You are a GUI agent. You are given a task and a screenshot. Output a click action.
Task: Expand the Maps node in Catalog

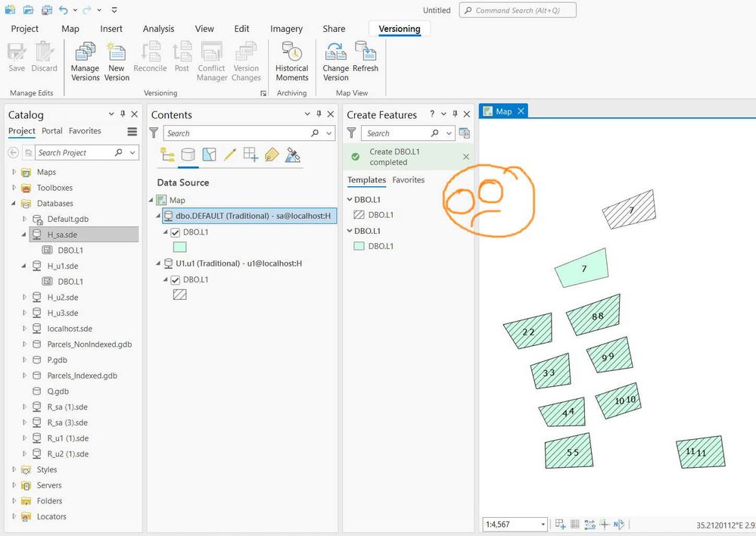click(x=14, y=172)
